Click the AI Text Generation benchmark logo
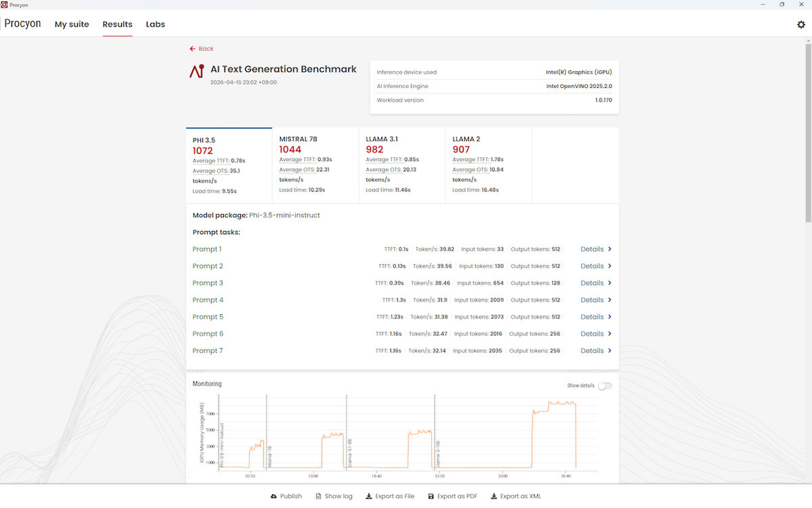The width and height of the screenshot is (812, 508). tap(197, 71)
